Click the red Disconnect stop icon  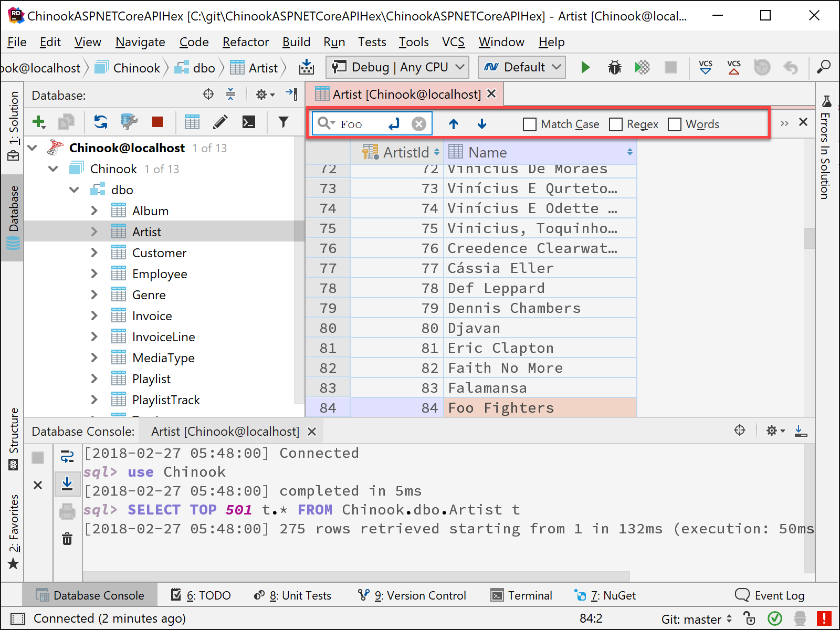(x=157, y=122)
